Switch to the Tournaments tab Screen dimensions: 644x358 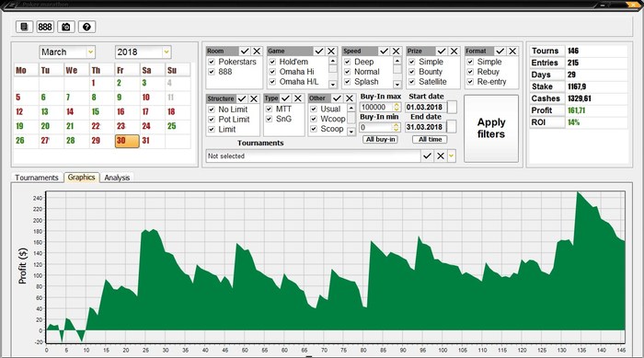click(37, 178)
